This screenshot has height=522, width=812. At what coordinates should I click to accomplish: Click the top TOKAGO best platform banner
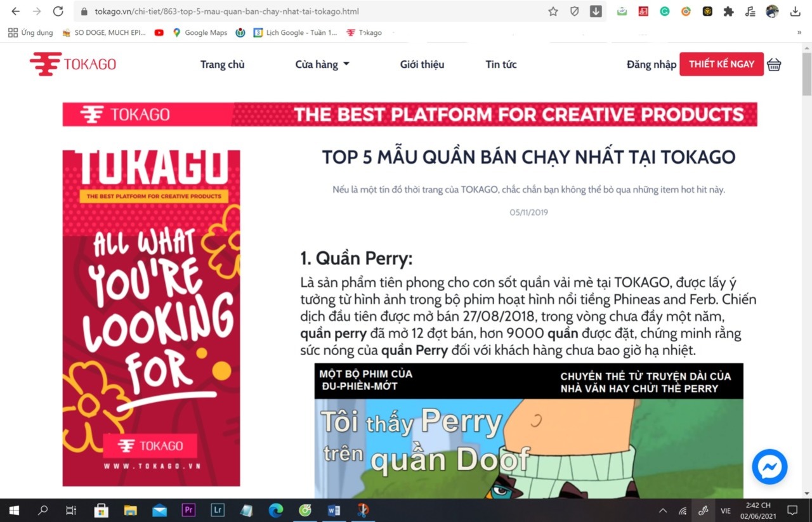point(410,114)
